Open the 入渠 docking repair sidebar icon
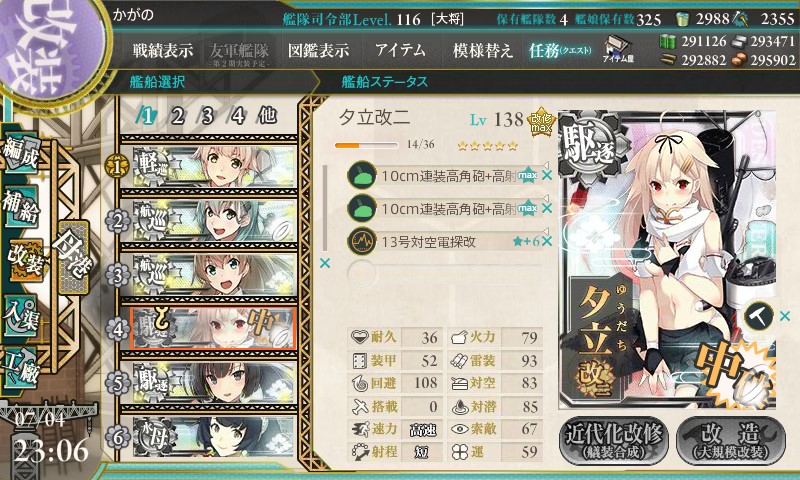 pyautogui.click(x=21, y=316)
